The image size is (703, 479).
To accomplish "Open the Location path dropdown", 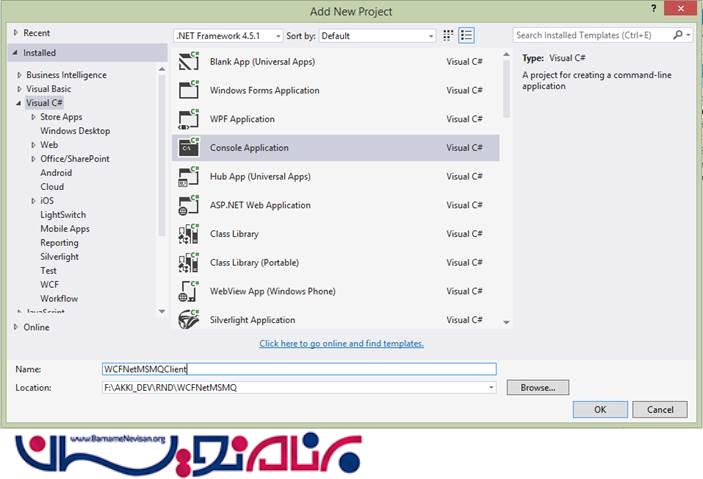I will coord(491,387).
